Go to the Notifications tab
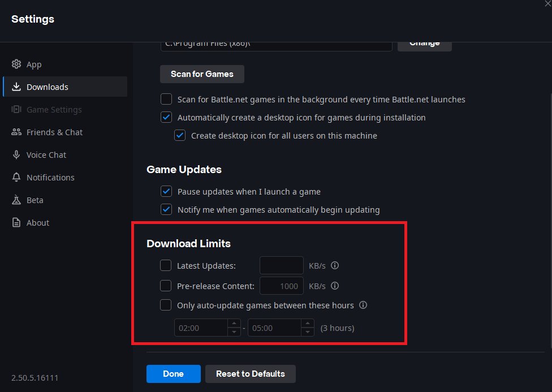This screenshot has width=552, height=392. point(65,177)
